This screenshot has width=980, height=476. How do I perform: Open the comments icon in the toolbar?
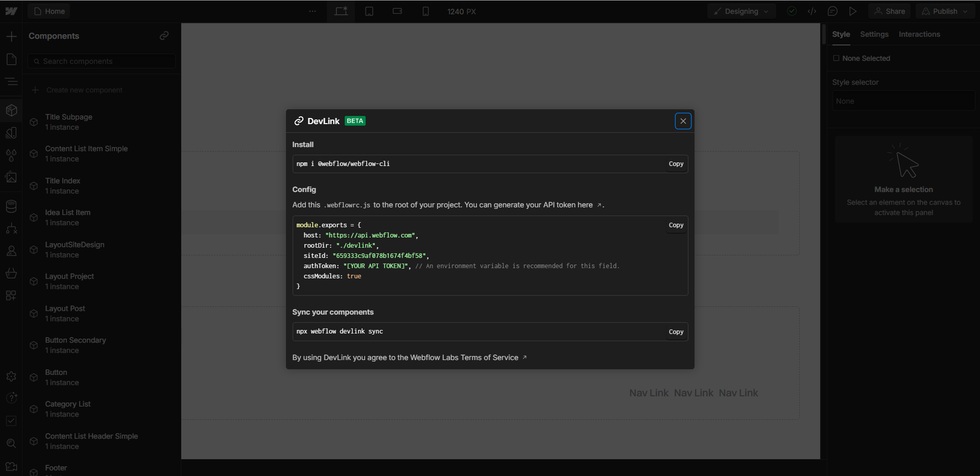pos(832,11)
